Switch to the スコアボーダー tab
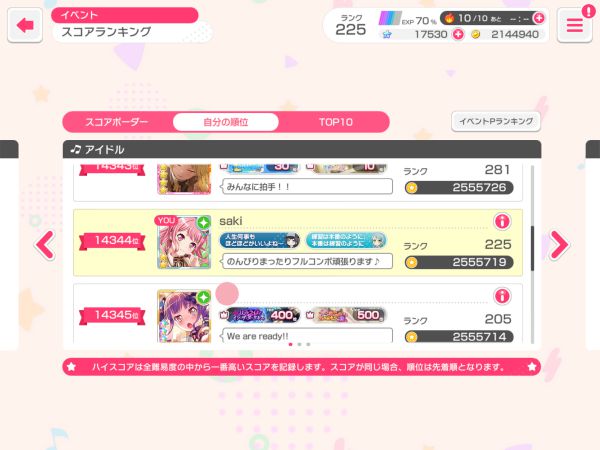This screenshot has width=600, height=450. tap(117, 122)
